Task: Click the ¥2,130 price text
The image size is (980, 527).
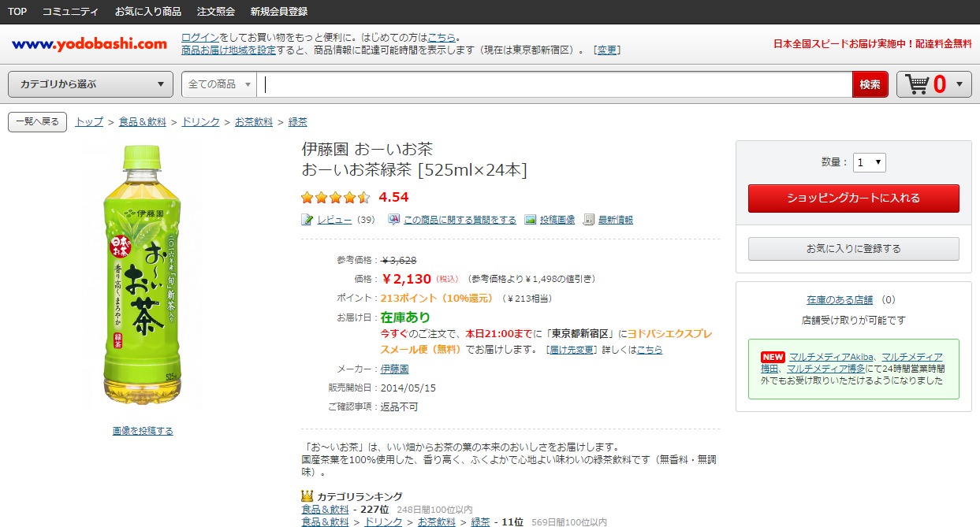Action: coord(407,278)
